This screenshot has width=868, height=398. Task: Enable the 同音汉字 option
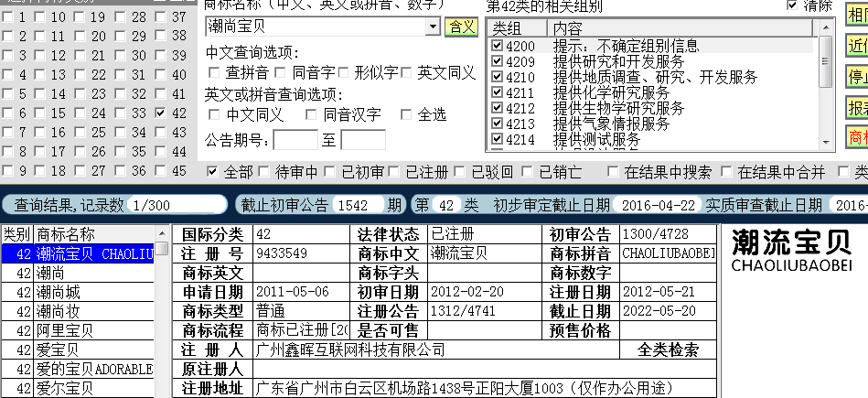[x=311, y=114]
